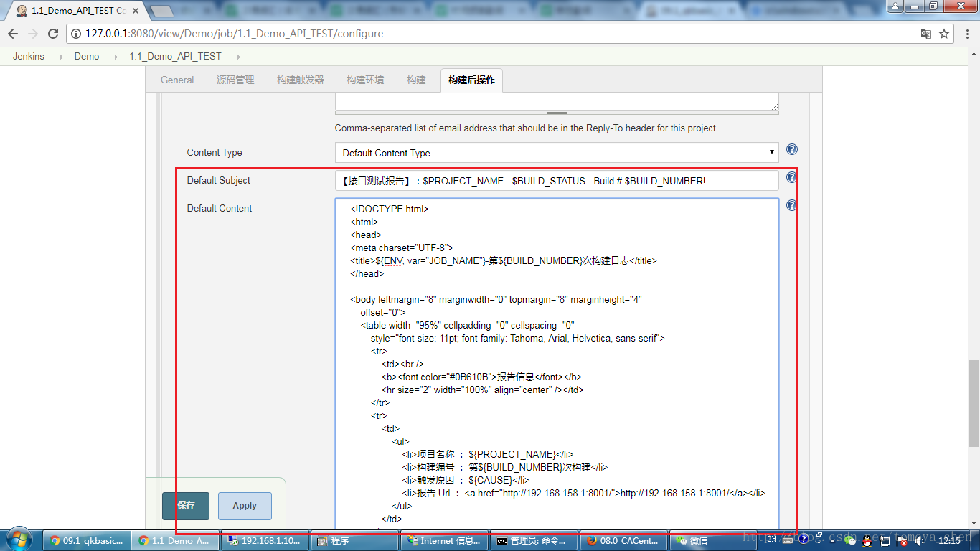Click the Google Translate icon in address bar
Screen dimensions: 980x551
click(x=926, y=34)
